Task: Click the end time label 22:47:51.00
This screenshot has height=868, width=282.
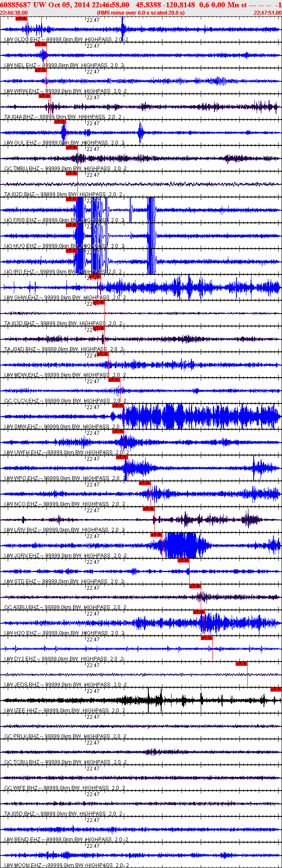Action: (x=267, y=12)
